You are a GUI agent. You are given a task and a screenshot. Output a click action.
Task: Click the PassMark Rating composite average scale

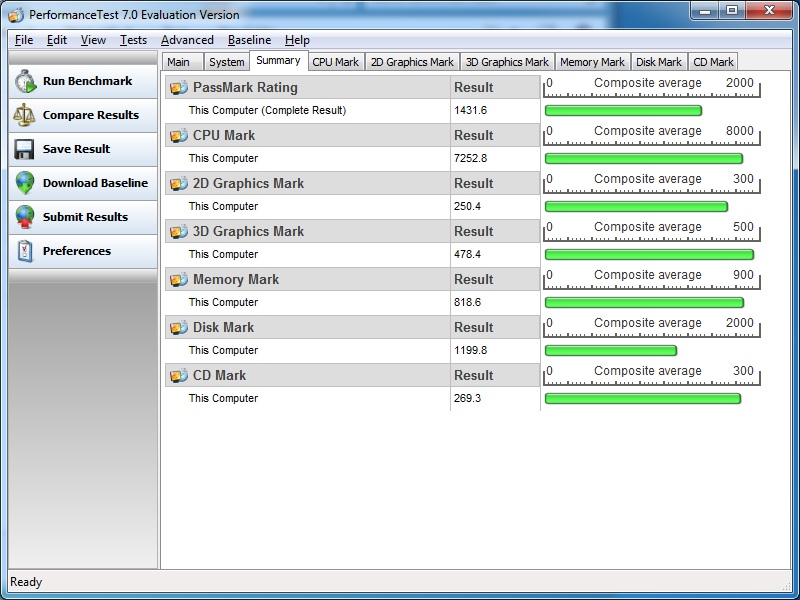[652, 88]
